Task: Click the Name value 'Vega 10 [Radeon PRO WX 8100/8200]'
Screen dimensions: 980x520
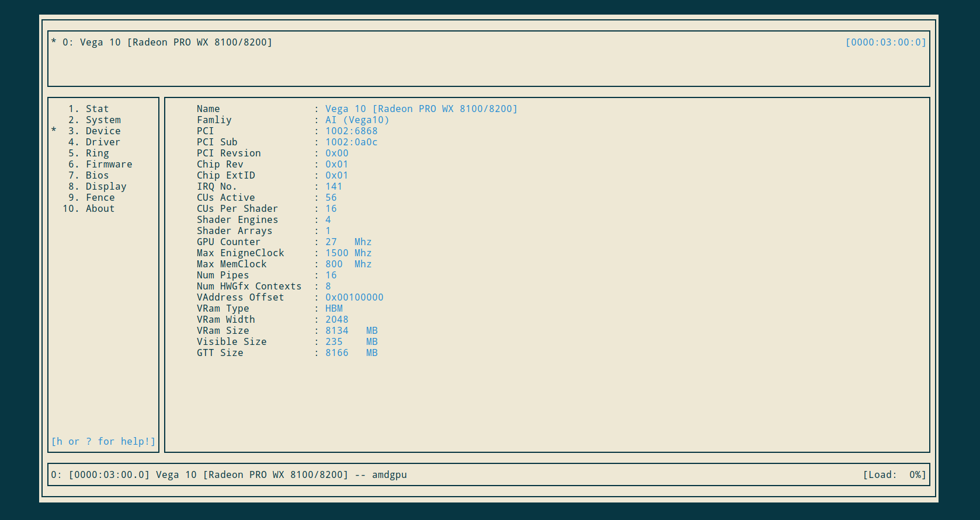Action: (x=422, y=109)
